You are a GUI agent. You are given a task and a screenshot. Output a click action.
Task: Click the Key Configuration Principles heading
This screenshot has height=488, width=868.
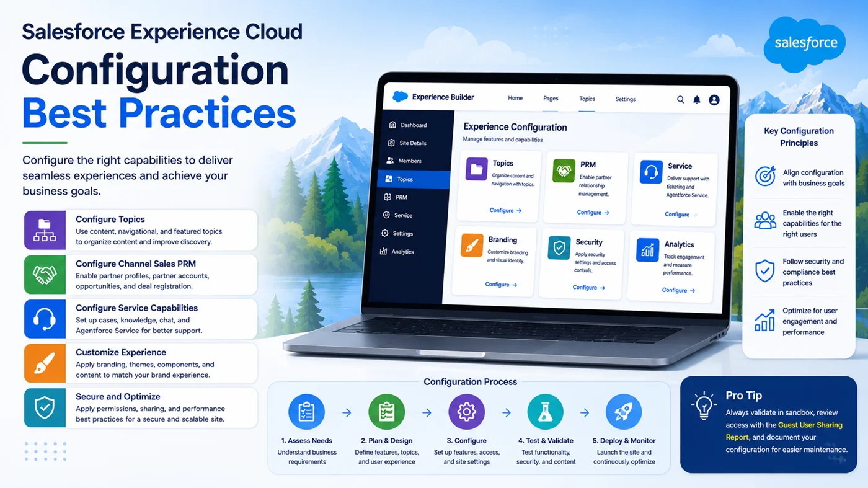pos(799,137)
